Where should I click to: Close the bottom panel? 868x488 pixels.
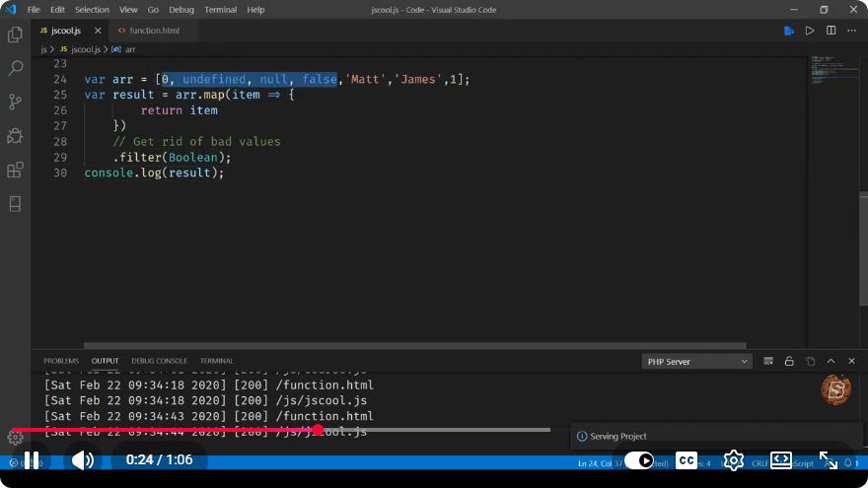[851, 361]
